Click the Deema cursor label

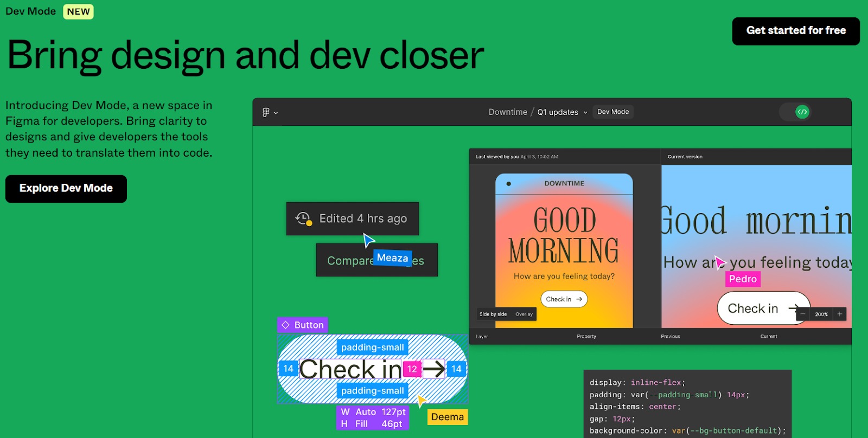coord(448,417)
